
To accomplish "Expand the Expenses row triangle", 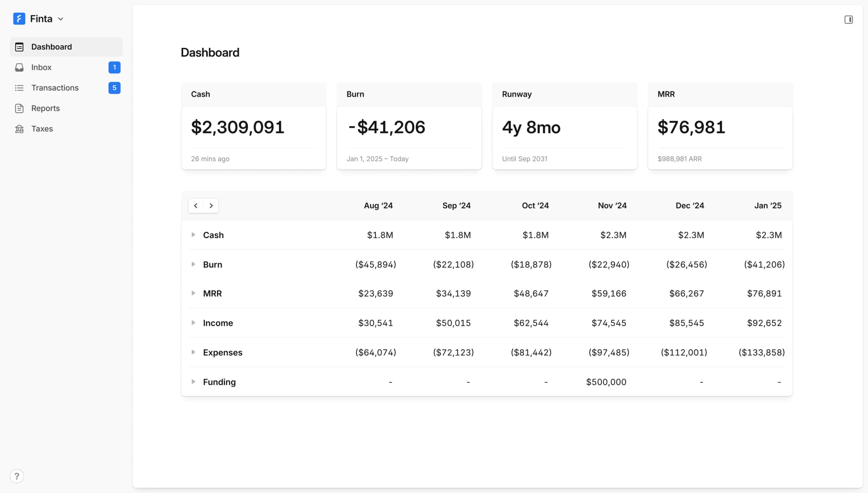I will click(193, 352).
